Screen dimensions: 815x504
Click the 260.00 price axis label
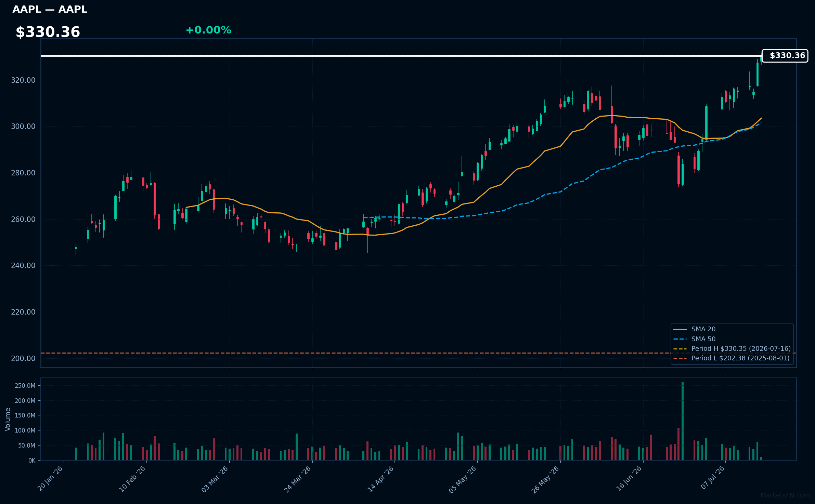(23, 220)
